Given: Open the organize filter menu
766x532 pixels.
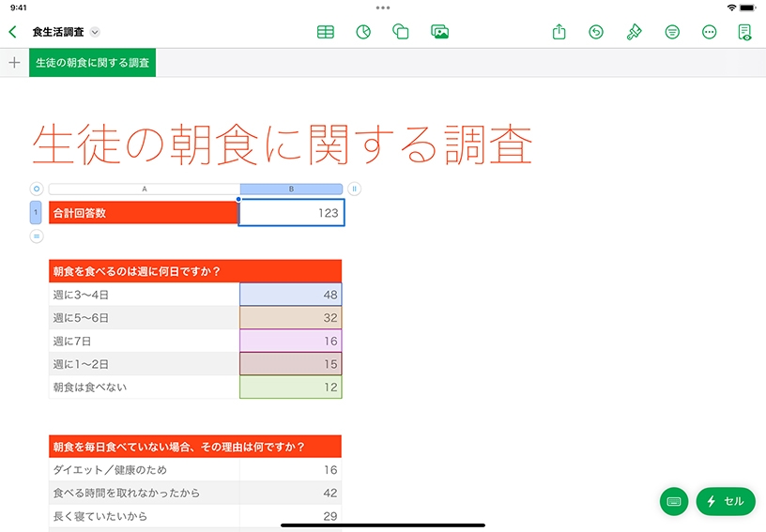Looking at the screenshot, I should [672, 32].
